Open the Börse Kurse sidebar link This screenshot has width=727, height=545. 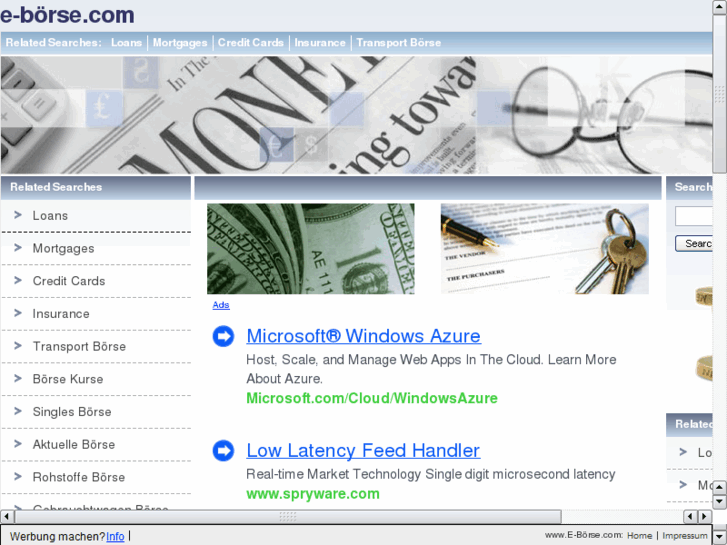[68, 379]
